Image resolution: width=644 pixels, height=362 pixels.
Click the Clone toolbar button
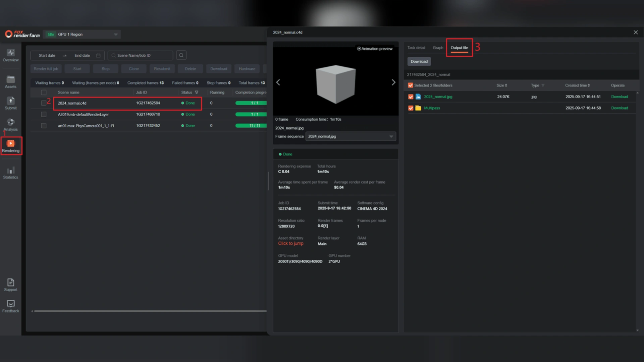point(134,69)
